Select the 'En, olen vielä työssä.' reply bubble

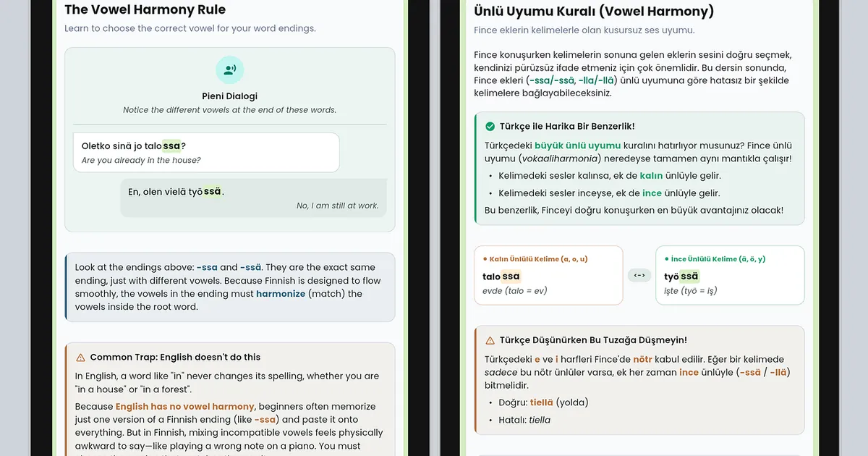tap(253, 198)
